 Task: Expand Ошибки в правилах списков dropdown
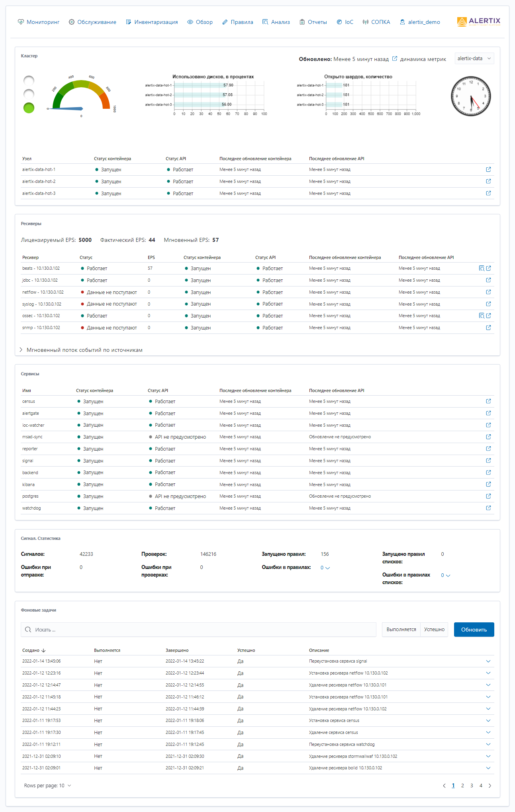click(446, 575)
